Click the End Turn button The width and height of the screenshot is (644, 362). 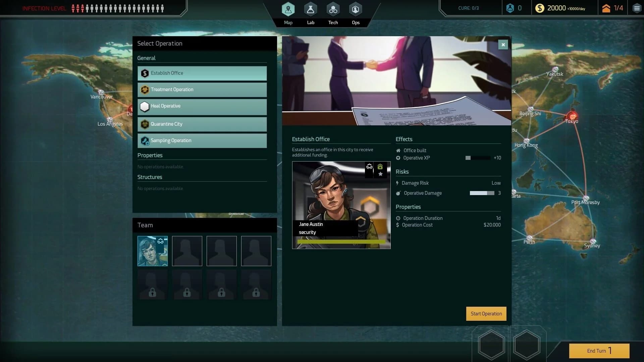[x=599, y=351]
